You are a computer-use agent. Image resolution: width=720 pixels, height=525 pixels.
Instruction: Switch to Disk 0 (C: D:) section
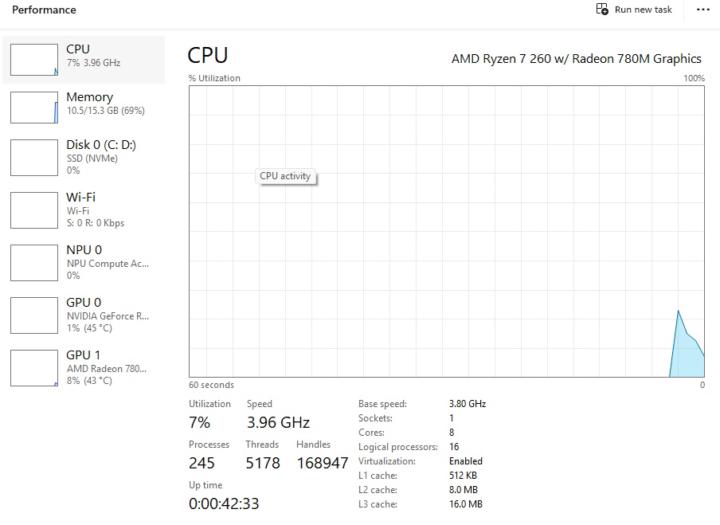[x=101, y=145]
